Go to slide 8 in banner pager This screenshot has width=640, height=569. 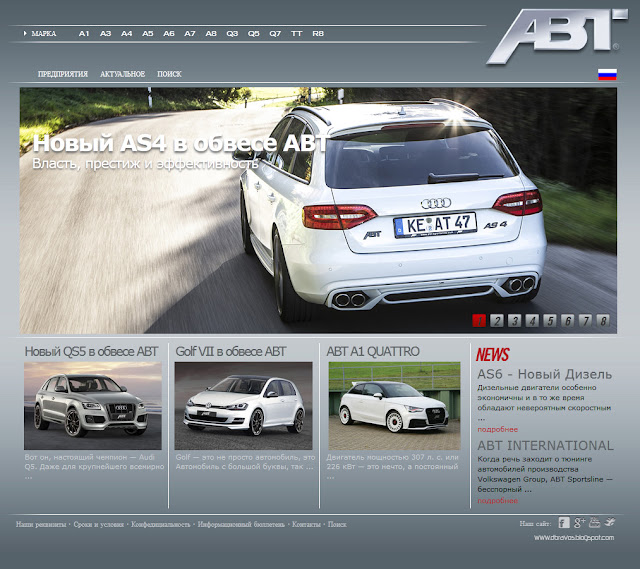pyautogui.click(x=603, y=320)
